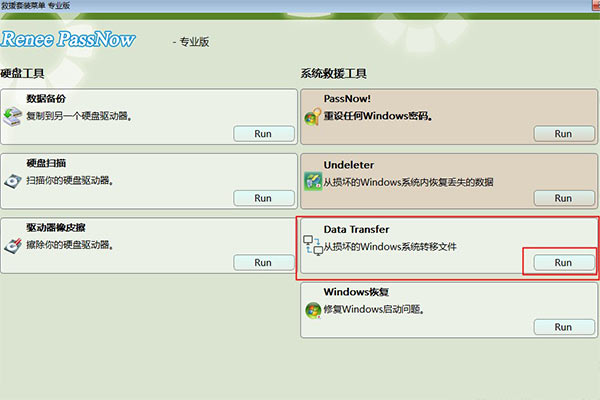Click description 扫描你的硬盘驱动器
This screenshot has height=400, width=600.
point(70,180)
